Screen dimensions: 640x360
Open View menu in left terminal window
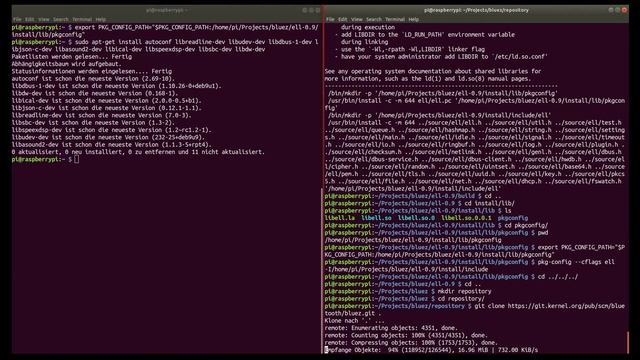pyautogui.click(x=44, y=19)
